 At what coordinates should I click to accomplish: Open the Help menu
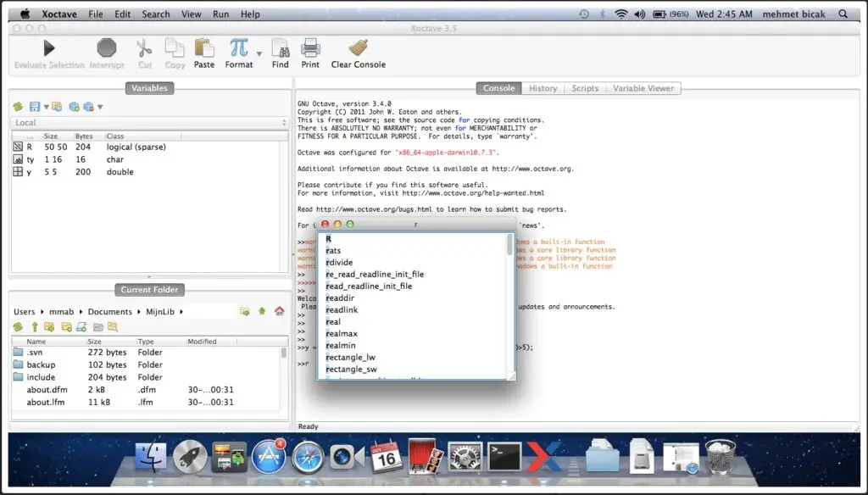tap(250, 14)
